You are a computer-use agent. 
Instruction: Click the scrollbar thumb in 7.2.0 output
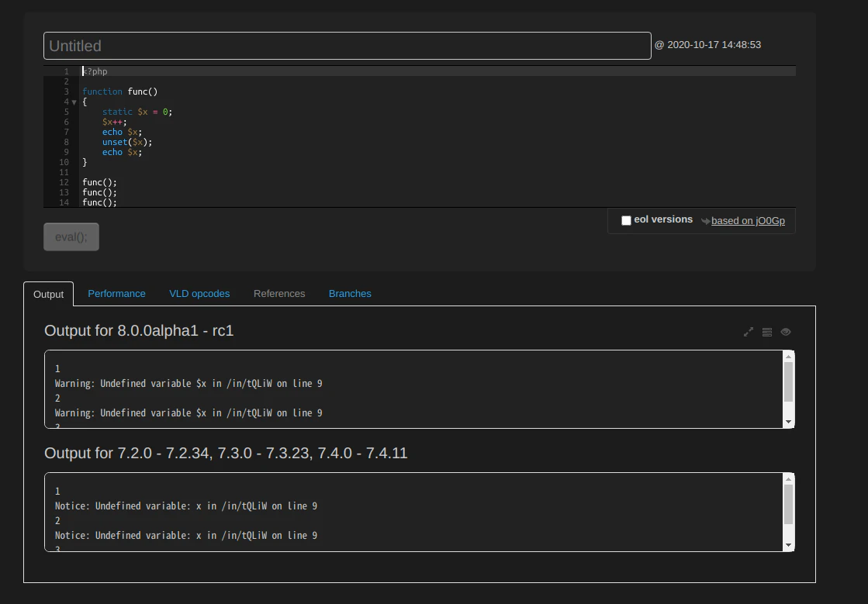coord(789,505)
